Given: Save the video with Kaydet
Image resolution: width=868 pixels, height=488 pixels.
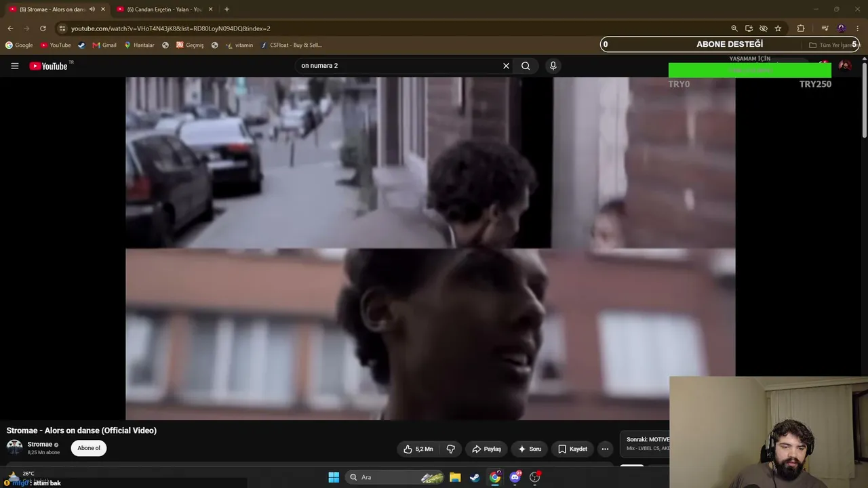Looking at the screenshot, I should coord(573,449).
